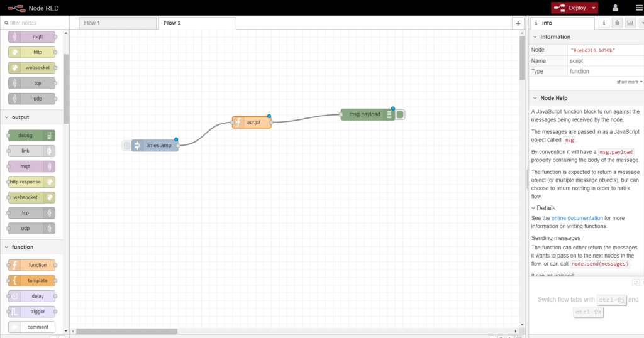Collapse the function palette category
The image size is (644, 338).
[x=31, y=247]
